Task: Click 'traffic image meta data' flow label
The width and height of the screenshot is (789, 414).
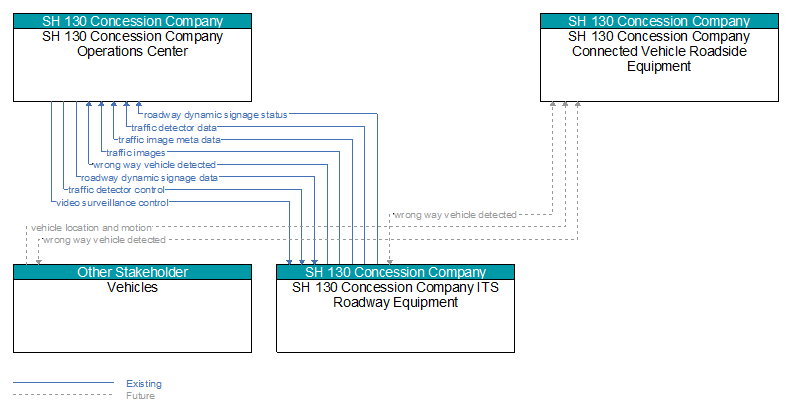Action: (170, 140)
